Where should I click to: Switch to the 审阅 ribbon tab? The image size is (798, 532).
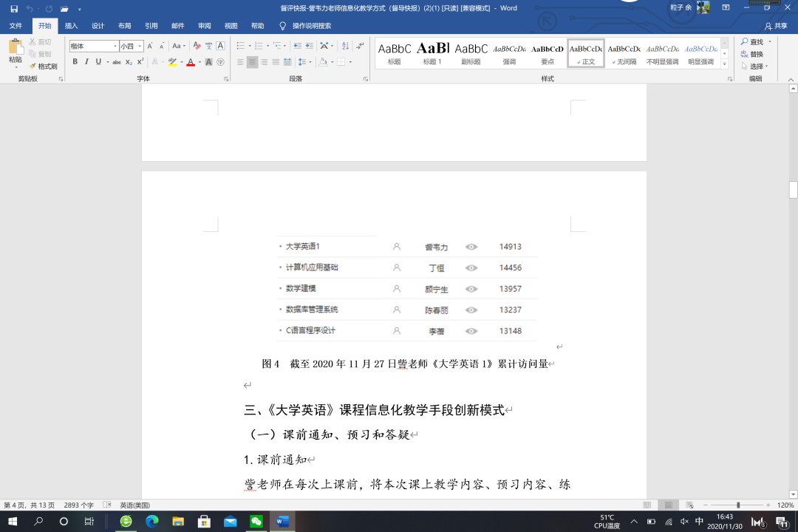205,26
